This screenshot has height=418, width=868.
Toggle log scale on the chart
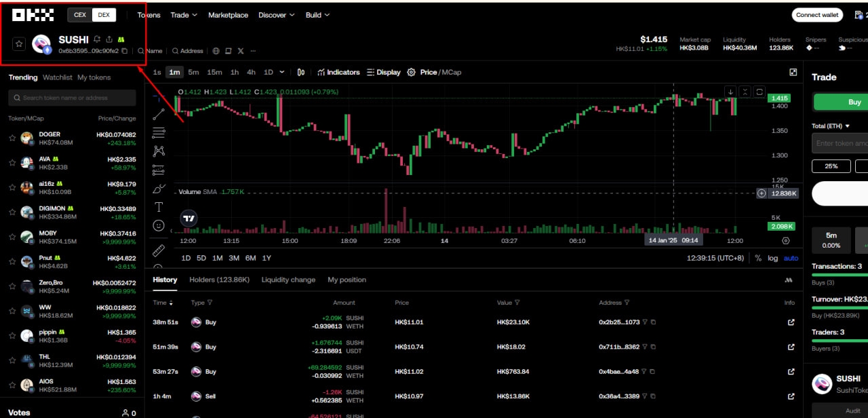772,258
